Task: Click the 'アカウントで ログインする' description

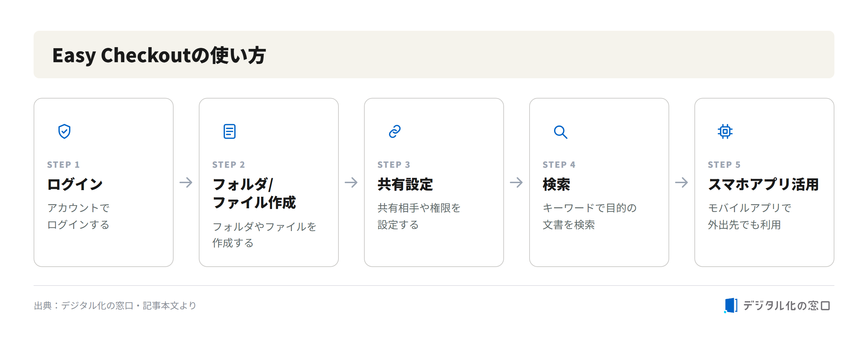Action: click(78, 216)
